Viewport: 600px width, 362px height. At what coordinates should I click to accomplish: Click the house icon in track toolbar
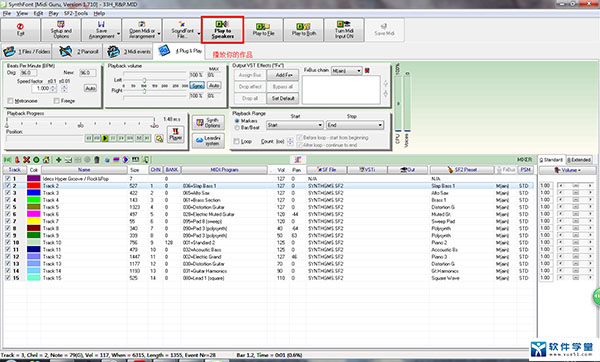[x=46, y=160]
